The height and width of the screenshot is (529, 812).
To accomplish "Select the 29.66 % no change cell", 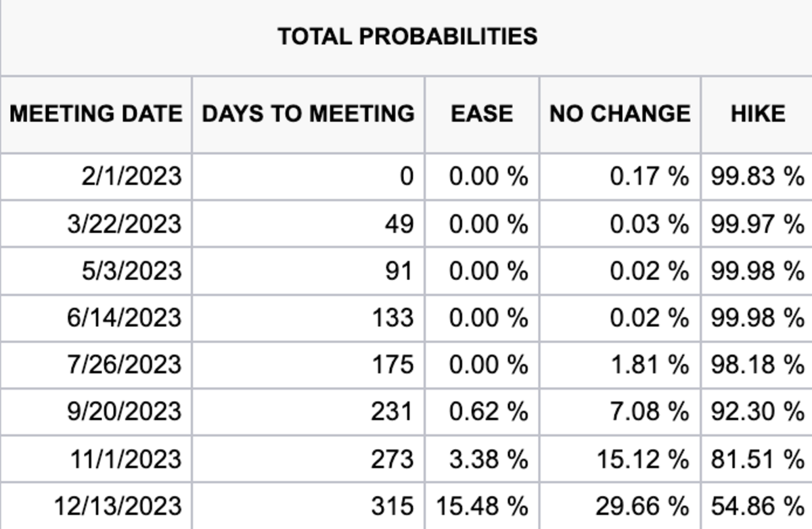I will pyautogui.click(x=642, y=506).
